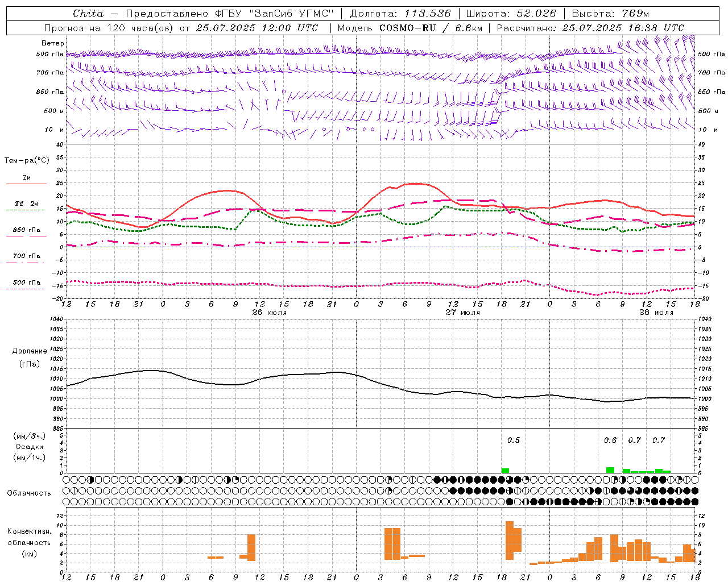The width and height of the screenshot is (728, 582).
Task: Click the 28 июля date label
Action: point(656,313)
